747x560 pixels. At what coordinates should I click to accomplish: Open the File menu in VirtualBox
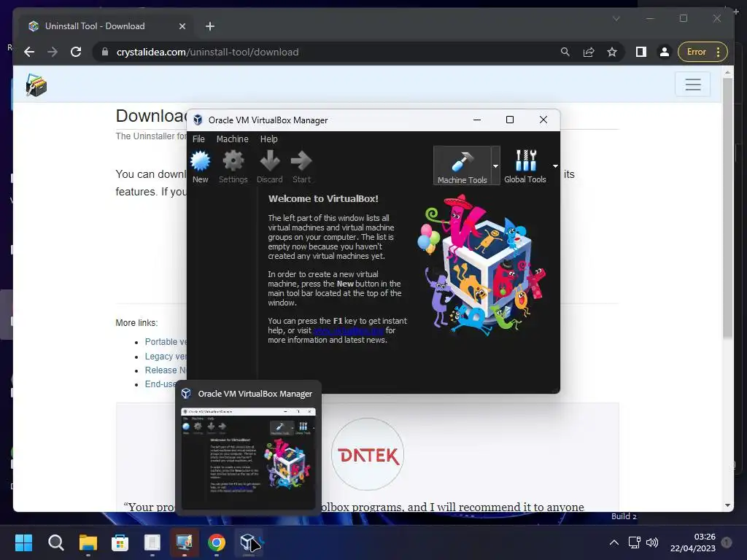[x=198, y=139]
